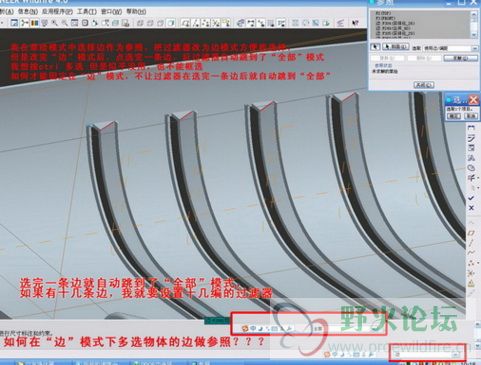
Task: Close the small 选取 dialog
Action: [474, 100]
